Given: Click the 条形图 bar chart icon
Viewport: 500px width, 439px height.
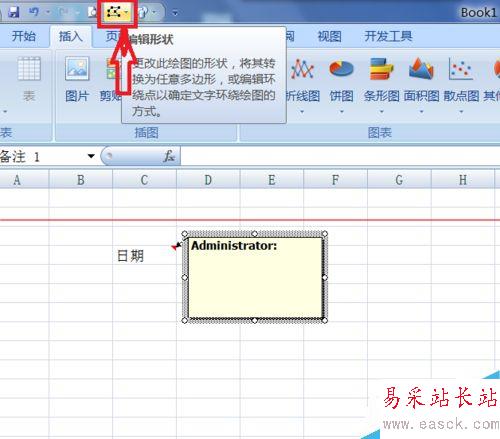Looking at the screenshot, I should tap(382, 69).
